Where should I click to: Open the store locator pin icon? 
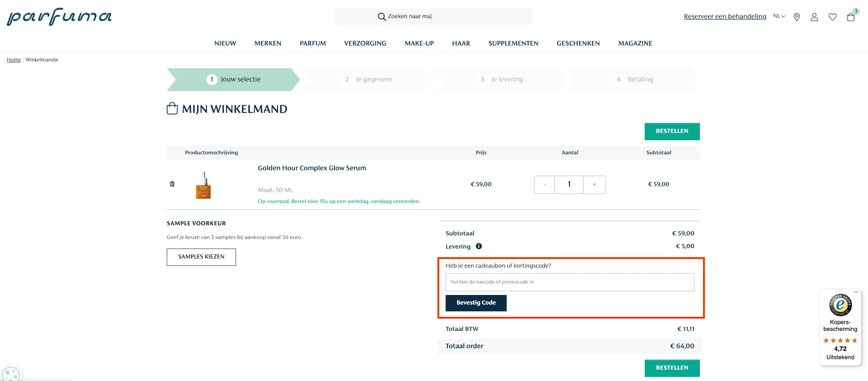pyautogui.click(x=797, y=17)
